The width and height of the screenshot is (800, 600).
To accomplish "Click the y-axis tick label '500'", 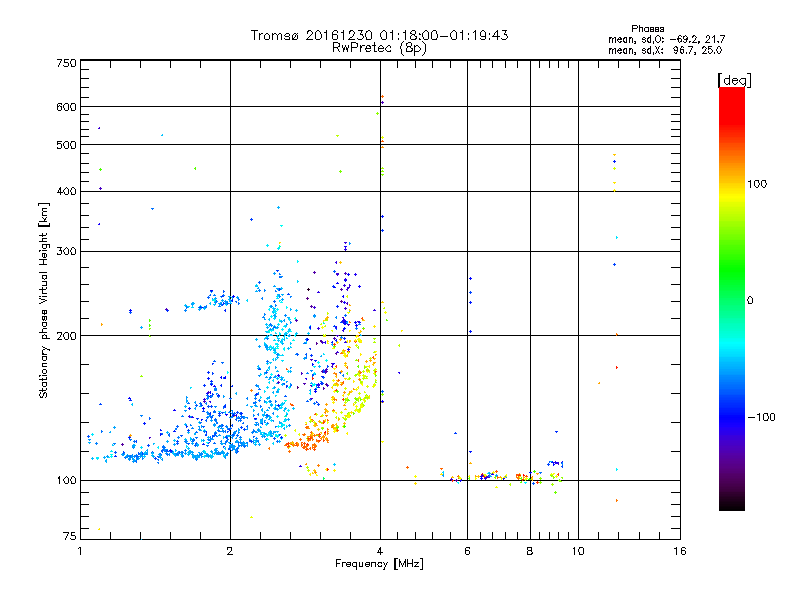I will (66, 145).
